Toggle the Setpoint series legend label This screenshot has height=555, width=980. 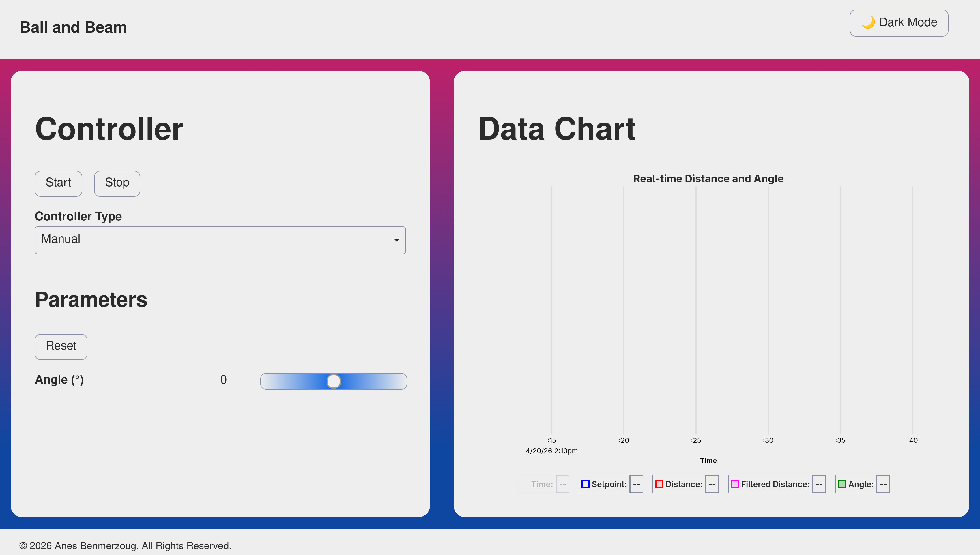(x=609, y=485)
